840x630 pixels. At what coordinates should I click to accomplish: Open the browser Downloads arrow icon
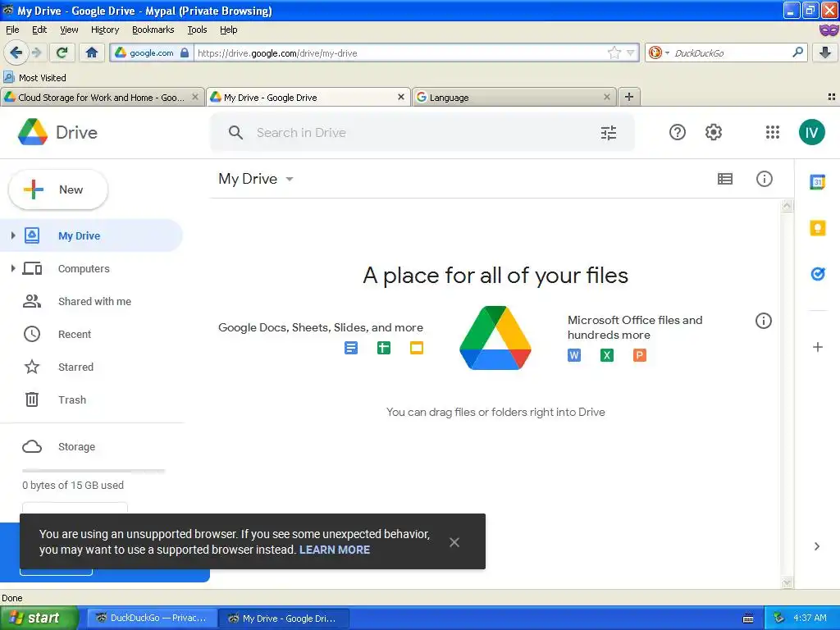[x=825, y=52]
